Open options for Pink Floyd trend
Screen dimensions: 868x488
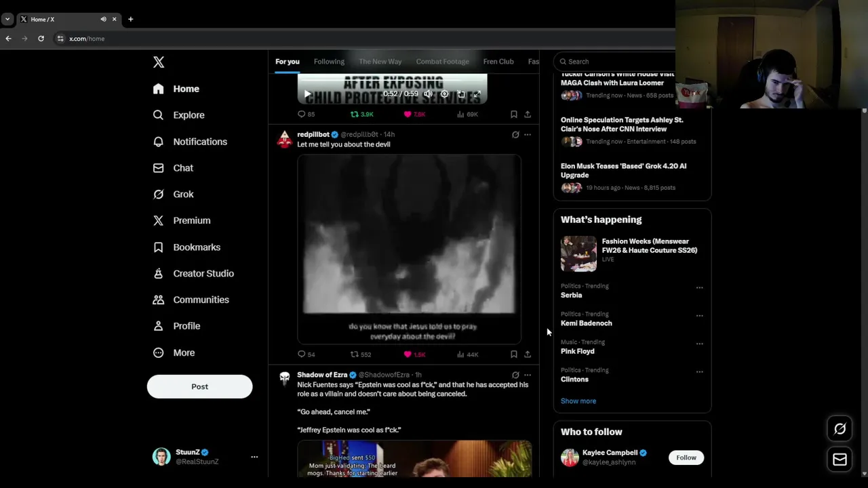[x=699, y=344]
